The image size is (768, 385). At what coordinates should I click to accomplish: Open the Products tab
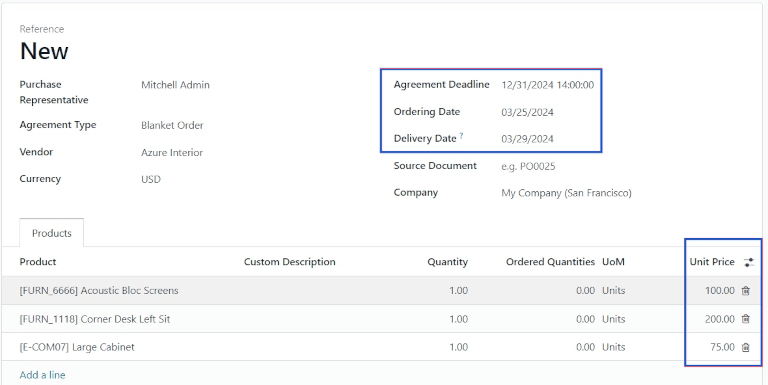[x=51, y=233]
